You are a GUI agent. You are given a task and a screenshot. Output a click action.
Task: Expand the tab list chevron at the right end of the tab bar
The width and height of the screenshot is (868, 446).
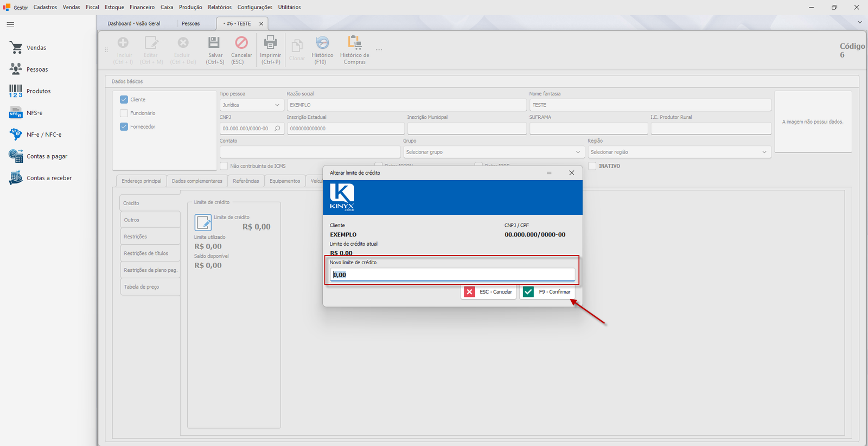point(860,22)
